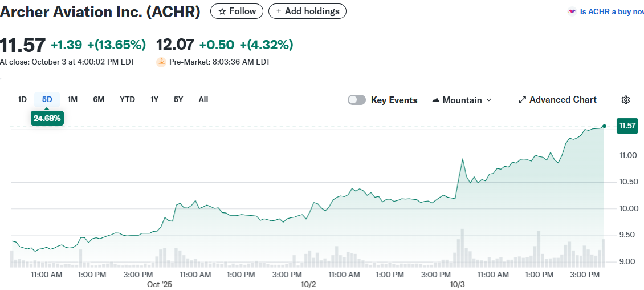Click the 24.68% change badge under 5D
This screenshot has width=644, height=290.
pos(47,118)
